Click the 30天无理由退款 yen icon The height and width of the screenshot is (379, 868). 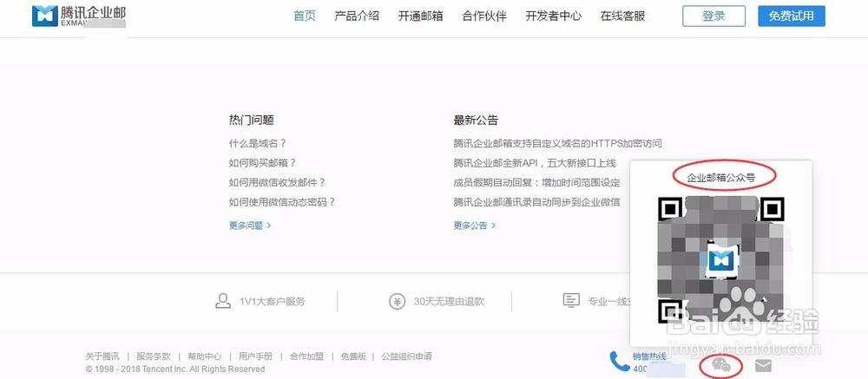point(397,301)
